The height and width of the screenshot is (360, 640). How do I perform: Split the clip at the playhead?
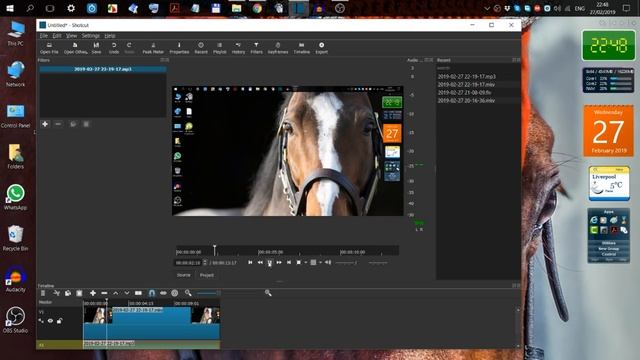tap(138, 293)
